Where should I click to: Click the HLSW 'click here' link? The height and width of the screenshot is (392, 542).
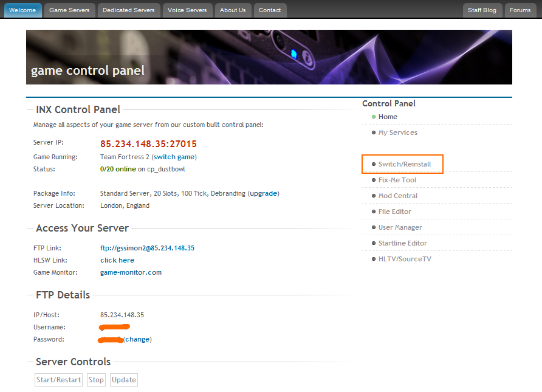point(117,260)
